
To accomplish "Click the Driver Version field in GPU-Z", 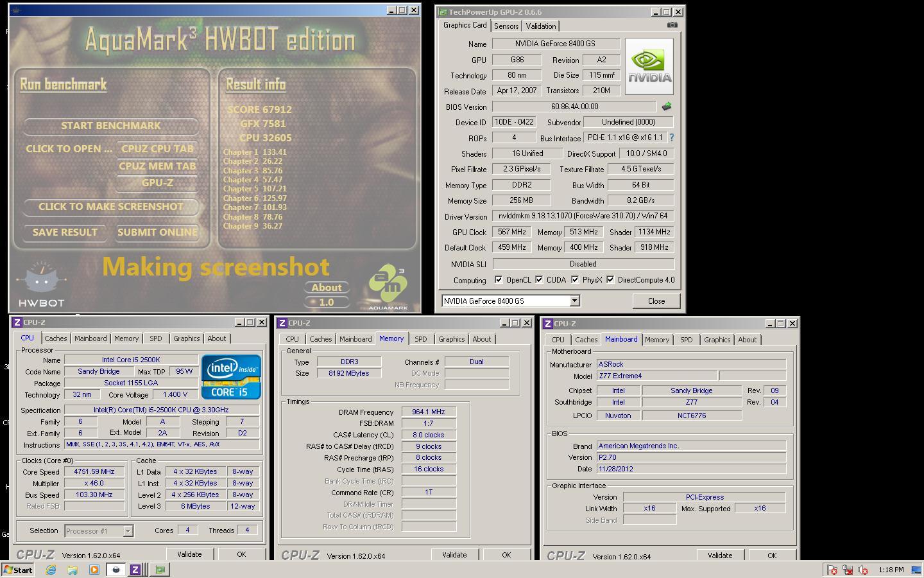I will tap(583, 216).
